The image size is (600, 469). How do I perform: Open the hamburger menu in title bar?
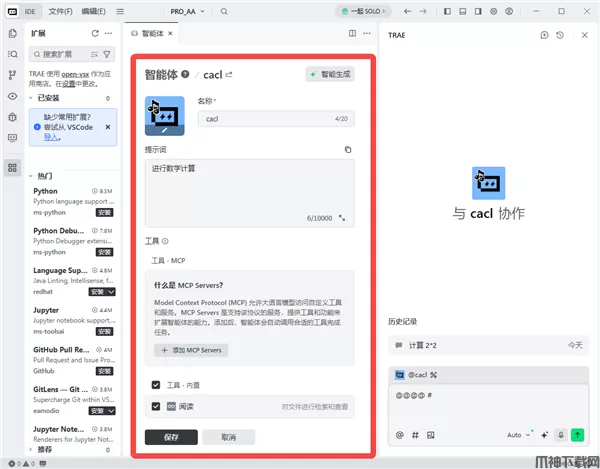(x=120, y=11)
